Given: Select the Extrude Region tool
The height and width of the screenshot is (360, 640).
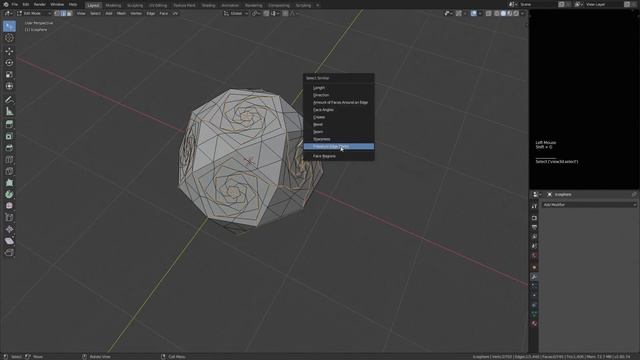Looking at the screenshot, I should pos(9,124).
